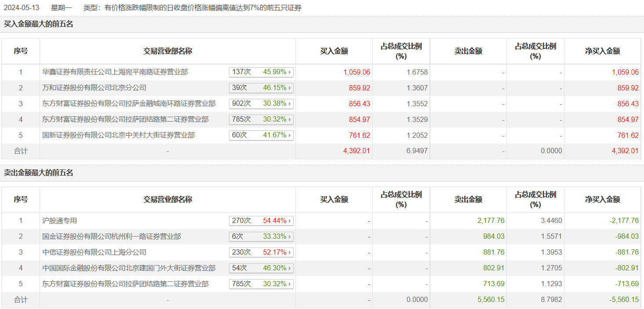Open the 中信证券 230次 52.17% dropdown
Screen dimensions: 644x309
point(261,252)
